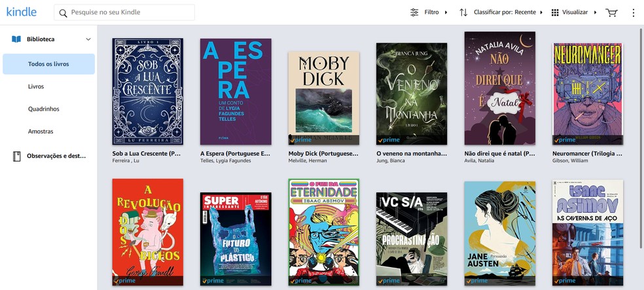Click author text 'Telles, Lygia Fagundes'
This screenshot has width=644, height=290.
pyautogui.click(x=226, y=160)
